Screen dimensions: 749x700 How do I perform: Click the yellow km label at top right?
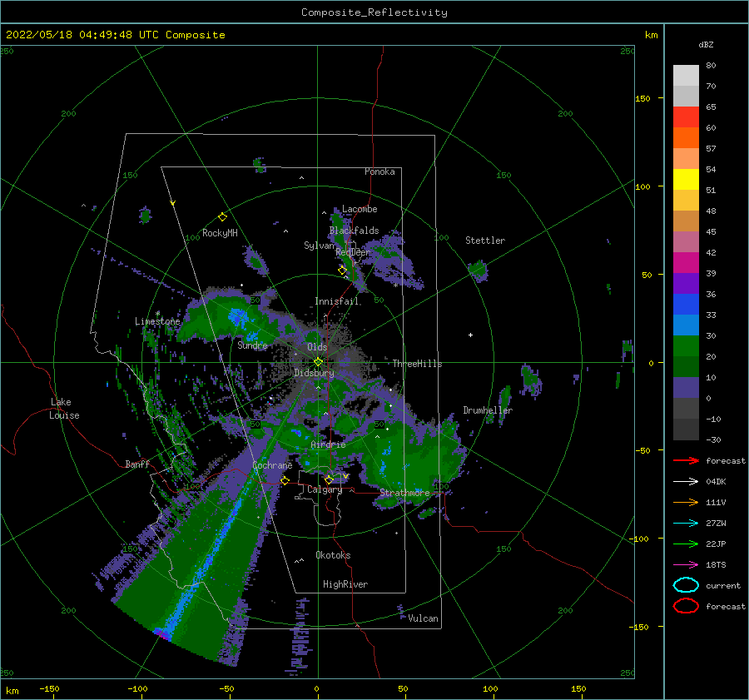point(651,35)
